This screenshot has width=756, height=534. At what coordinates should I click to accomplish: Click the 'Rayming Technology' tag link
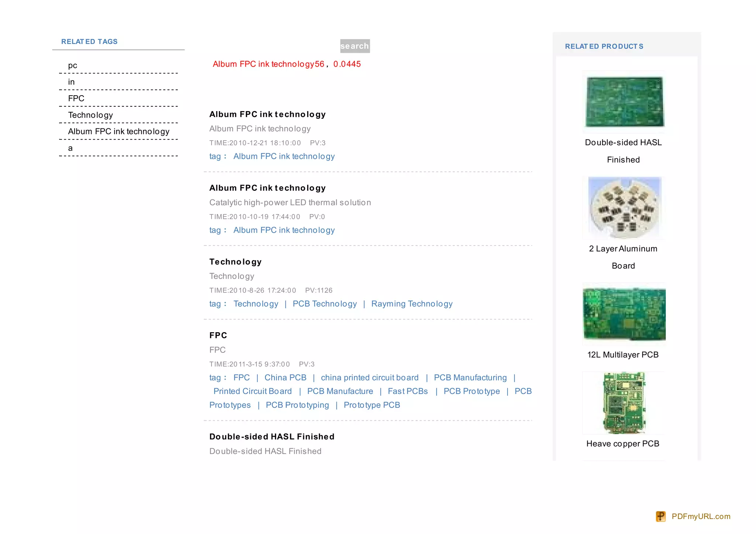click(412, 304)
